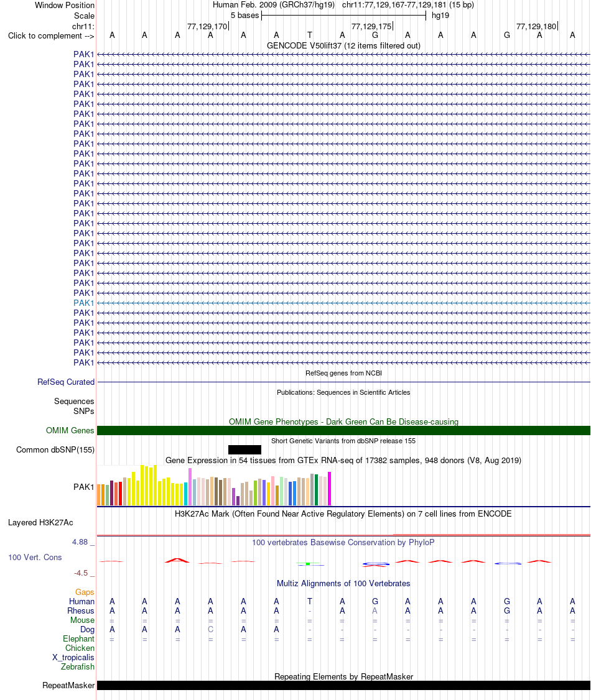Click the -4.5 PhyloP lower scale value
The width and height of the screenshot is (591, 700).
tap(81, 573)
